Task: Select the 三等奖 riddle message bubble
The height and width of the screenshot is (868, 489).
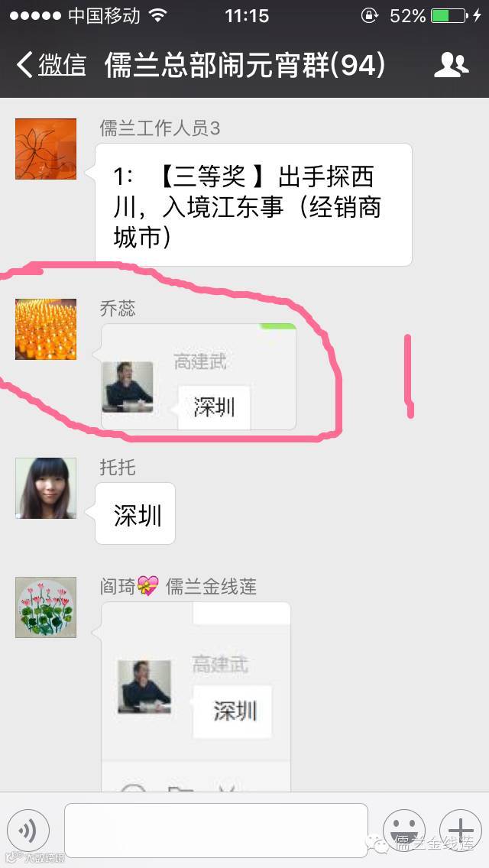Action: pos(254,205)
